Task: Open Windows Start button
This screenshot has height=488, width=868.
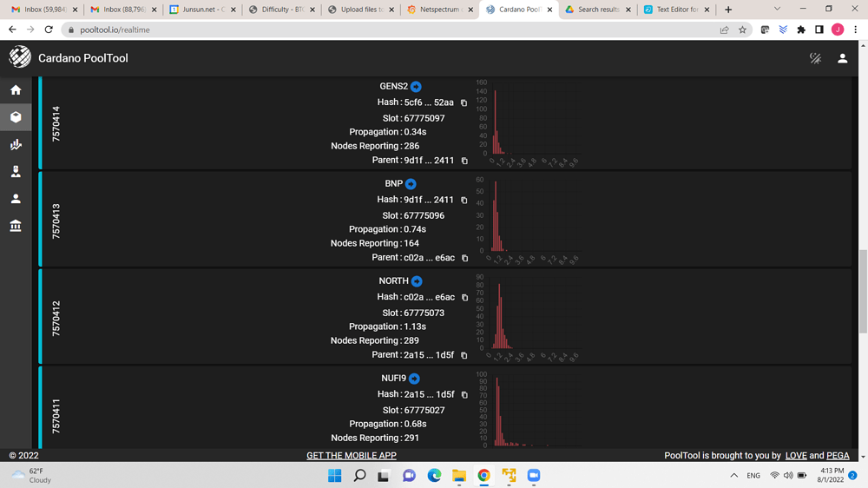Action: (335, 475)
